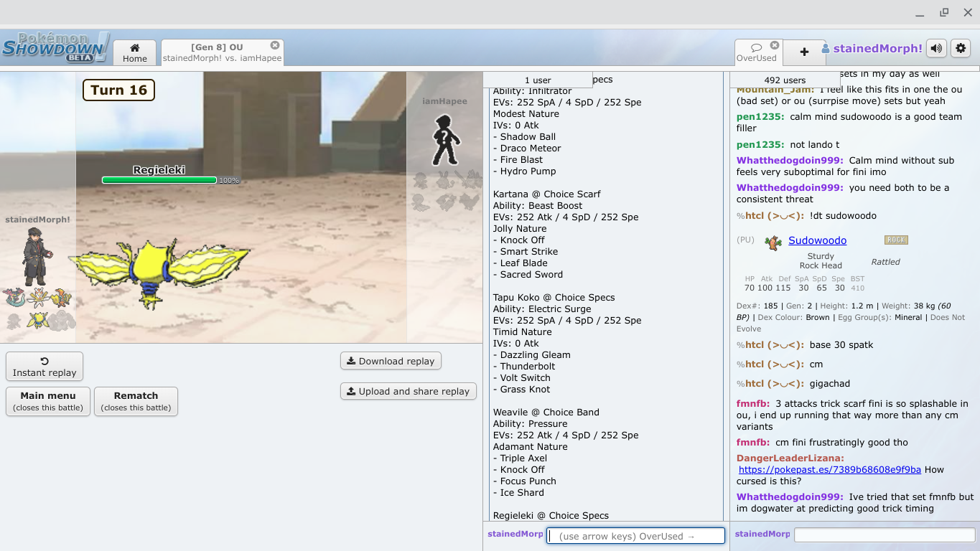The image size is (980, 551).
Task: Open the OverUsed 492 users list
Action: click(785, 80)
